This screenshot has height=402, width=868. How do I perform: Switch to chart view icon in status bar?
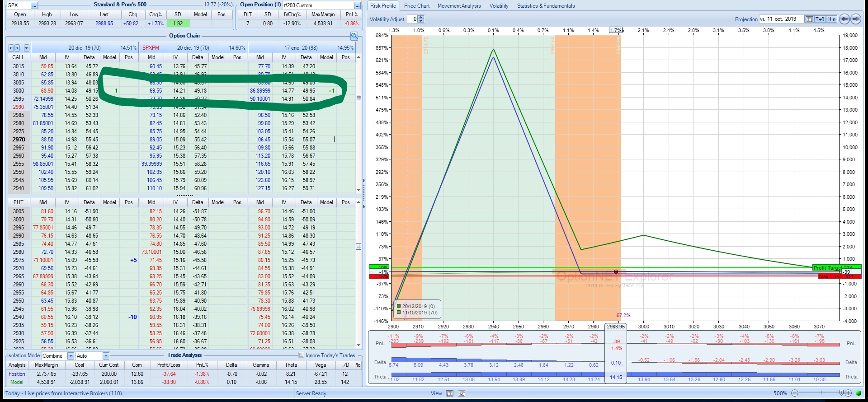462,393
